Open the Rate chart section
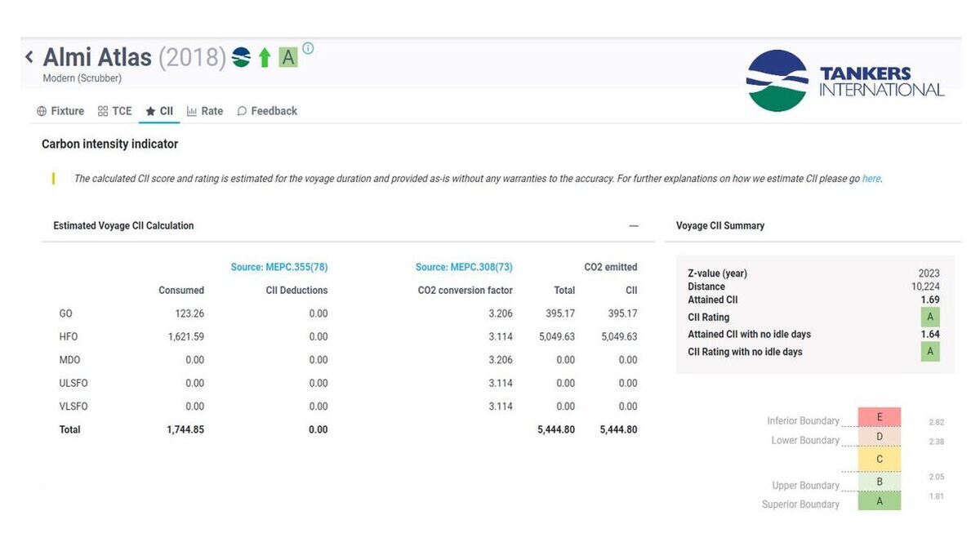Screen dimensions: 980x551 205,110
